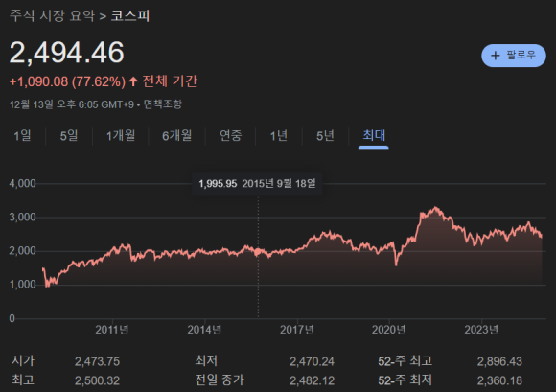Select the 5년 range tab
Viewport: 556px width, 392px height.
(x=325, y=136)
